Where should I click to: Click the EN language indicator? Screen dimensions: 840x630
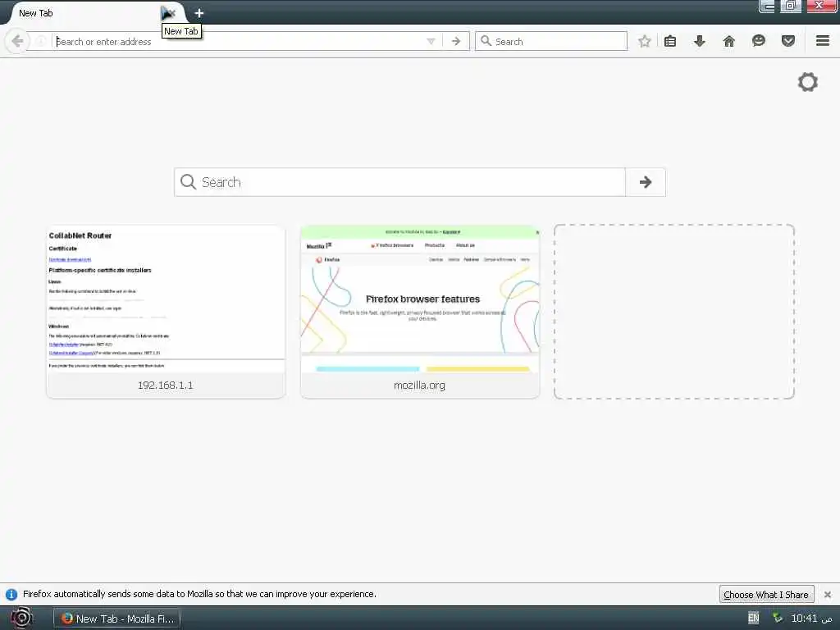753,619
